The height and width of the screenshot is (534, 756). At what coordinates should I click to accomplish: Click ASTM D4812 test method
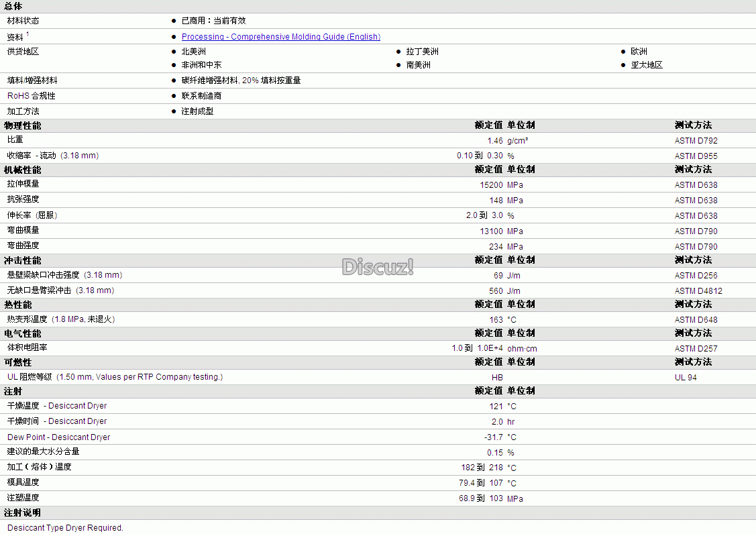tap(698, 291)
